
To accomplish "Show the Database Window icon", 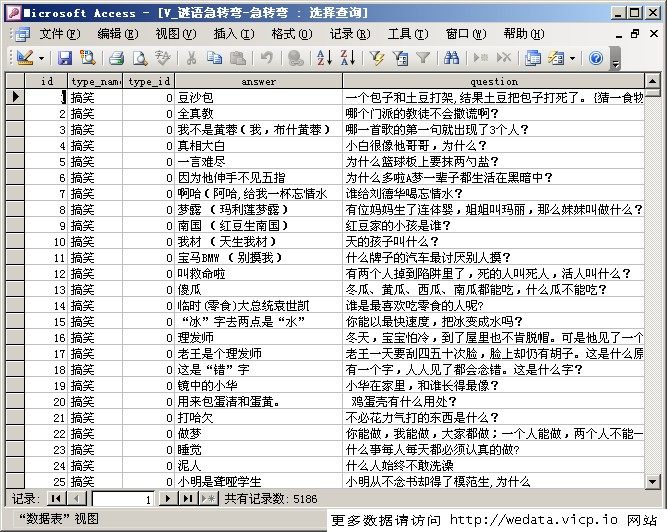I will (533, 58).
